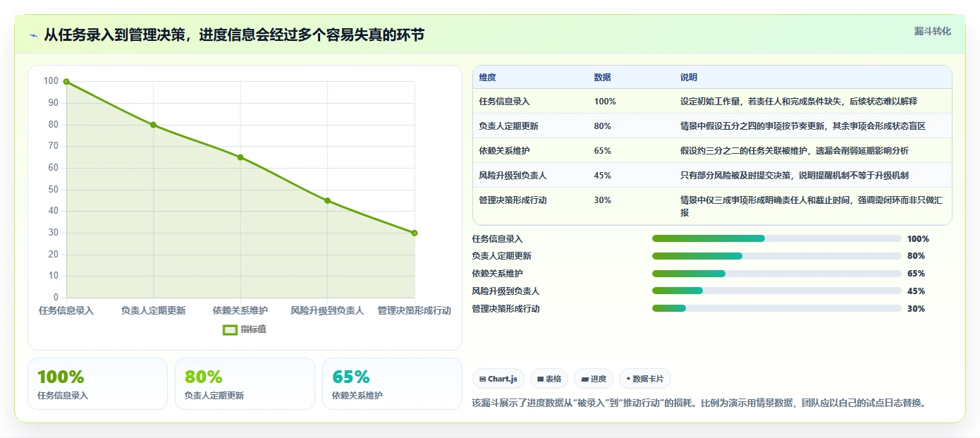This screenshot has height=438, width=980.
Task: Click the 管理决策形成行动 x-axis label on the chart
Action: click(x=414, y=310)
